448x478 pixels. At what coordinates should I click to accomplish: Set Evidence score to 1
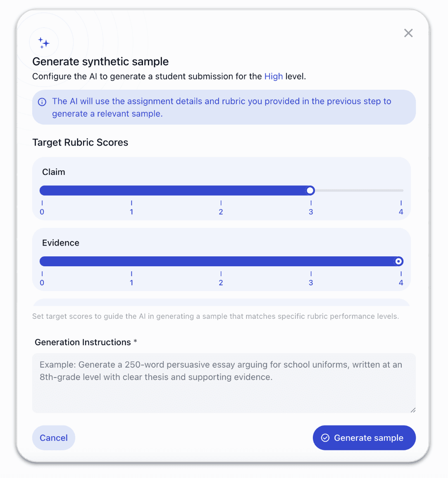[x=131, y=261]
